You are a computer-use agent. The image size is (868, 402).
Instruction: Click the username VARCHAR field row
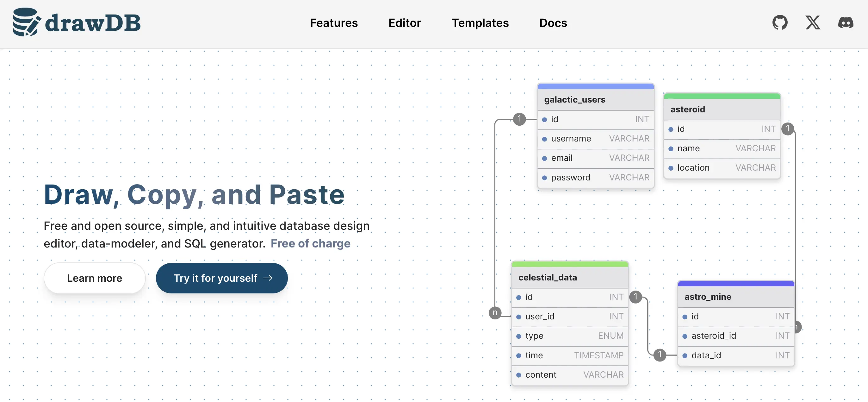point(595,139)
